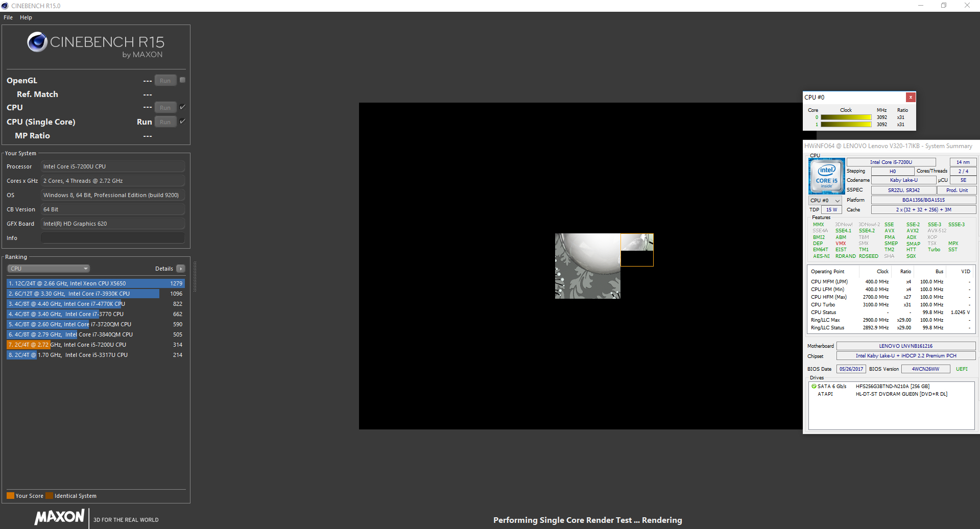
Task: Toggle the CPU (Single Core) checkbox
Action: tap(182, 122)
